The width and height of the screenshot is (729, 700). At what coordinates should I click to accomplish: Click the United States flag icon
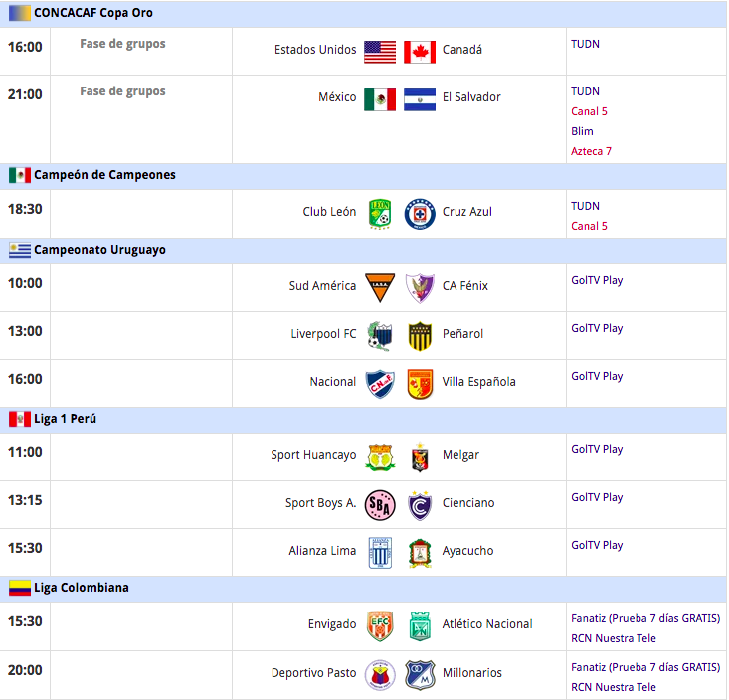pyautogui.click(x=380, y=52)
